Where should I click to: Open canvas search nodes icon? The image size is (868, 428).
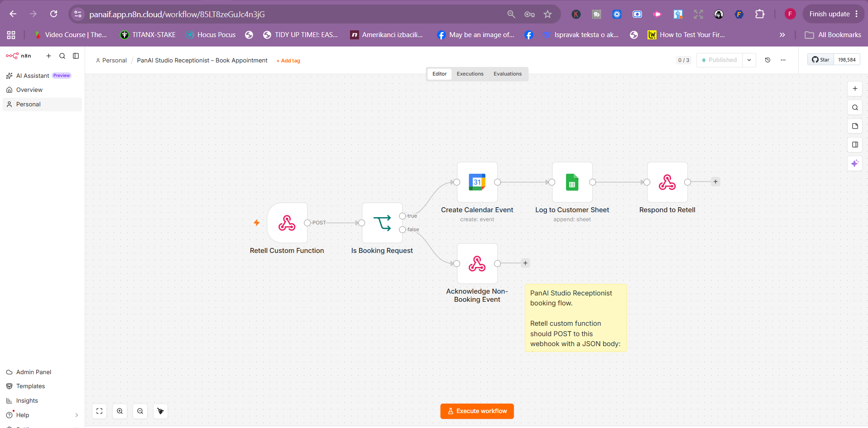[855, 107]
